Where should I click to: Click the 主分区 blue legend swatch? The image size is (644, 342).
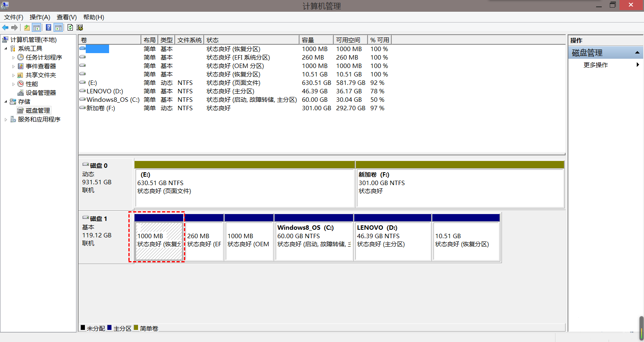pyautogui.click(x=109, y=328)
